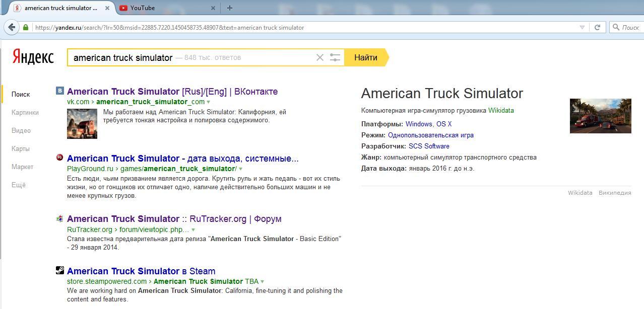Open American Truck Simulator ВКонтакте result
Image resolution: width=644 pixels, height=309 pixels.
172,92
